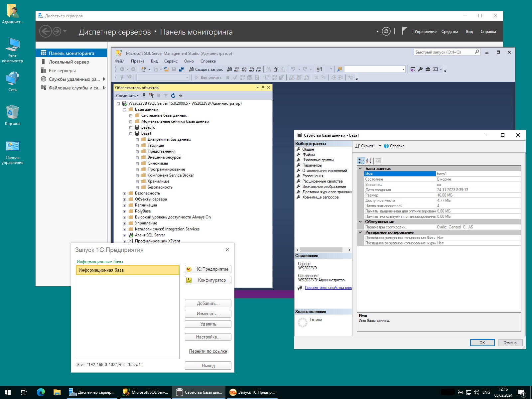Screen dimensions: 532x399
Task: Click the Configurator button in 1C launcher
Action: (208, 280)
